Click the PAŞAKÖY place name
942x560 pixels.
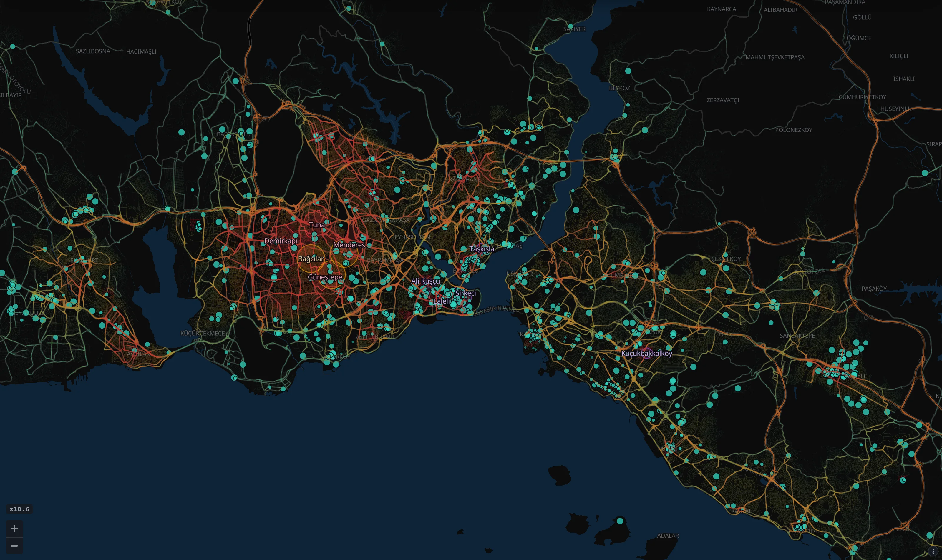point(874,289)
